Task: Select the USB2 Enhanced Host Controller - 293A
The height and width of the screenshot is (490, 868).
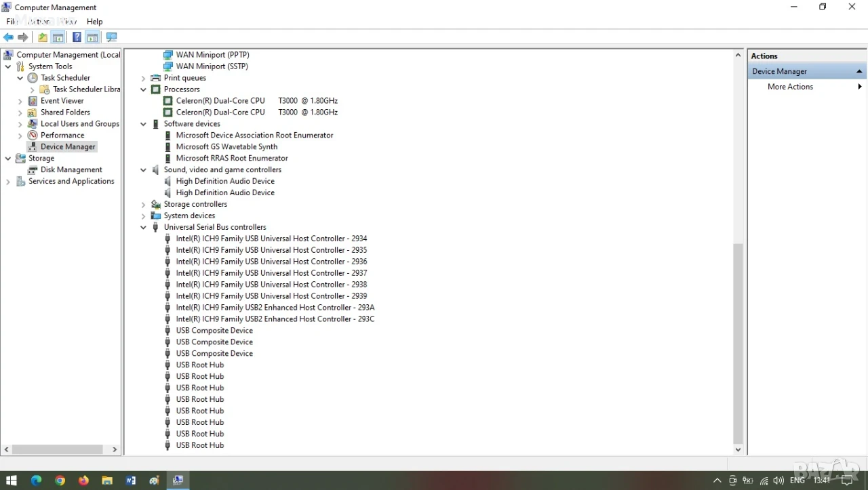Action: tap(275, 308)
